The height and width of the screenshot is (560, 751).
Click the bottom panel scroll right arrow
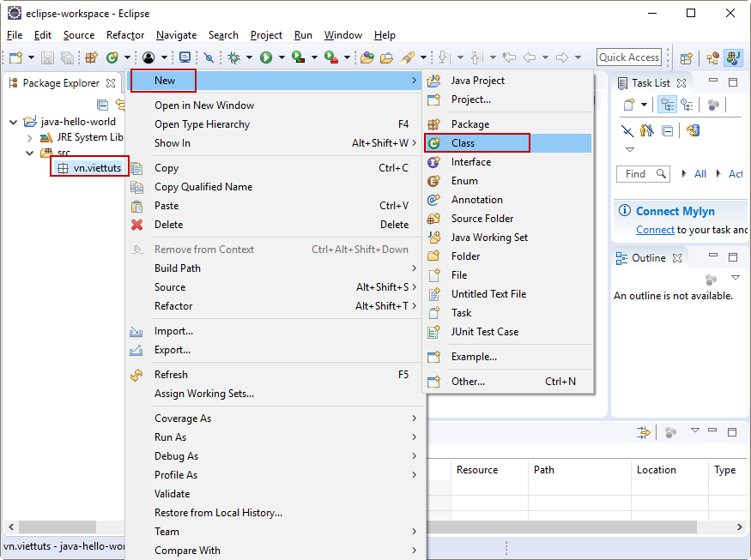click(740, 527)
